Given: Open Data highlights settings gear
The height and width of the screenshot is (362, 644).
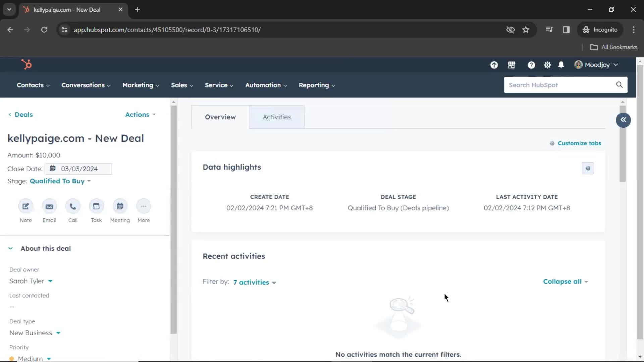Looking at the screenshot, I should (588, 168).
